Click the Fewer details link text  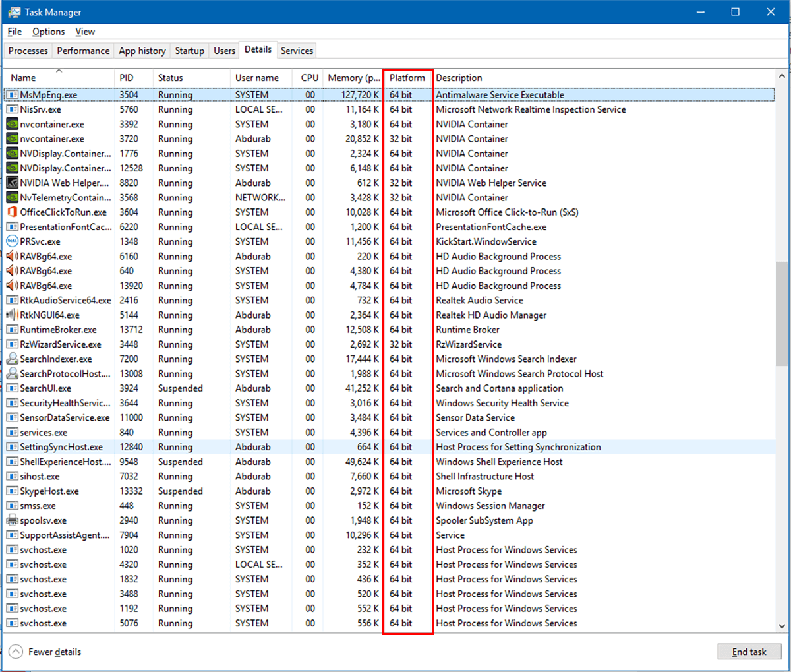point(55,652)
